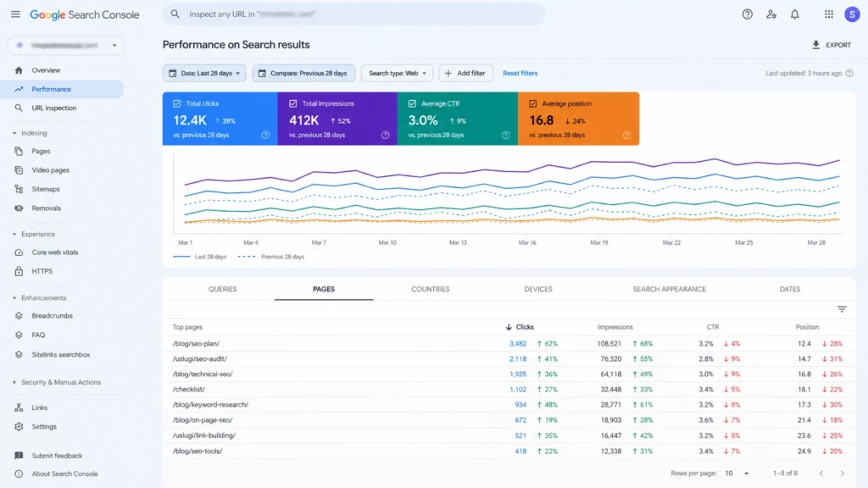Click the Removals eye-slash icon
Screen dimensions: 868x488
(19, 208)
